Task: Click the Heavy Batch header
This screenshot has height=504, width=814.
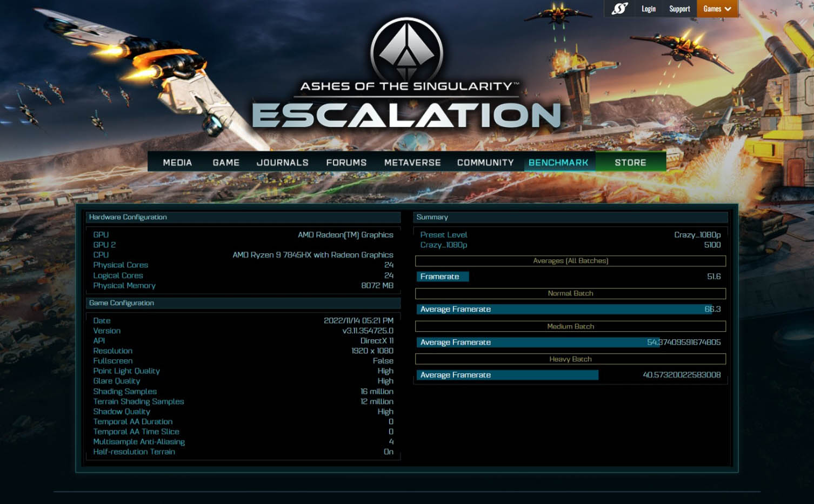Action: pyautogui.click(x=570, y=359)
